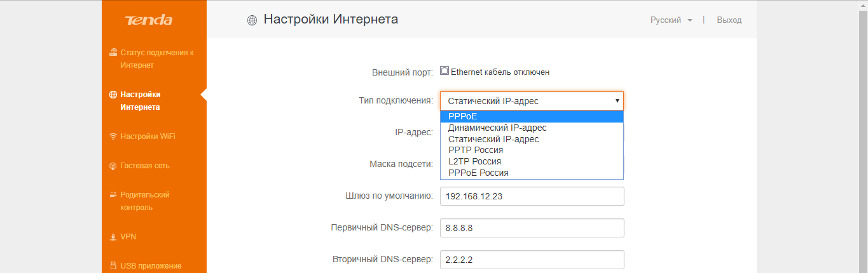Open Настройки WiFi sidebar link

coord(148,136)
